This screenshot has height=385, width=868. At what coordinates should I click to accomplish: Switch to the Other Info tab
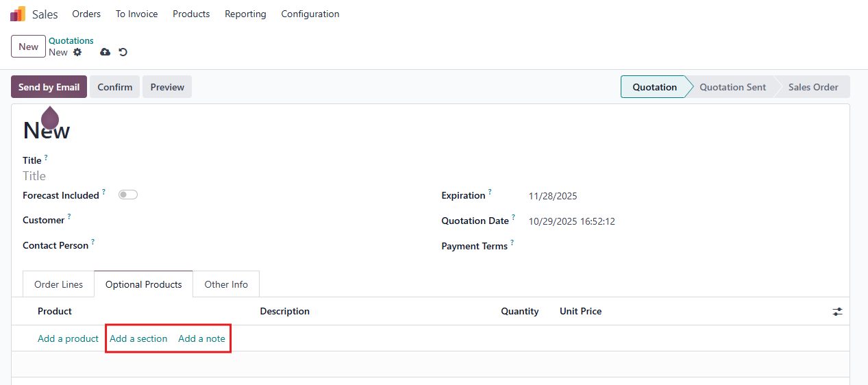point(226,284)
